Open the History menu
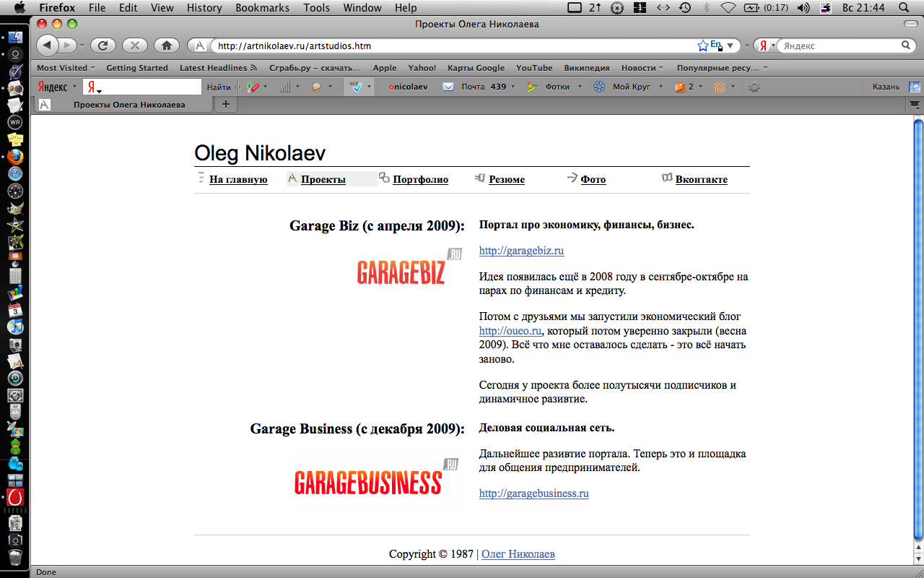 tap(204, 8)
